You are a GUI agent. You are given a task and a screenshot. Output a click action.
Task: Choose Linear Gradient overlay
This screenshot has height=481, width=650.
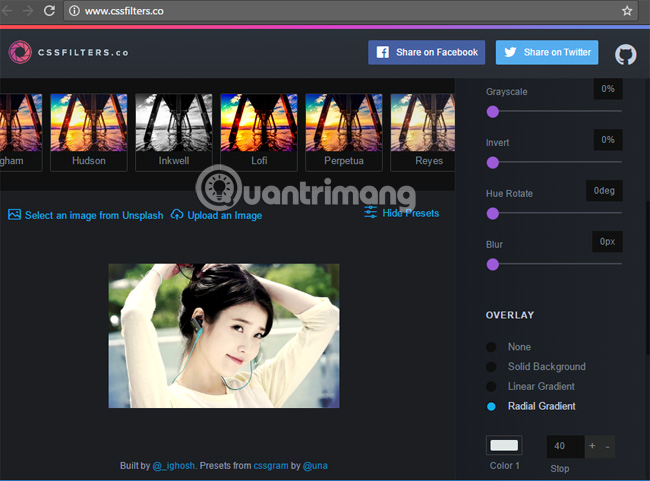(x=491, y=387)
